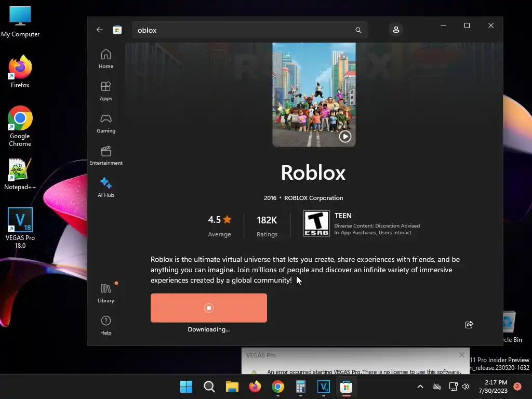Open Help in the Store sidebar
Viewport: 532px width, 399px height.
(x=106, y=325)
